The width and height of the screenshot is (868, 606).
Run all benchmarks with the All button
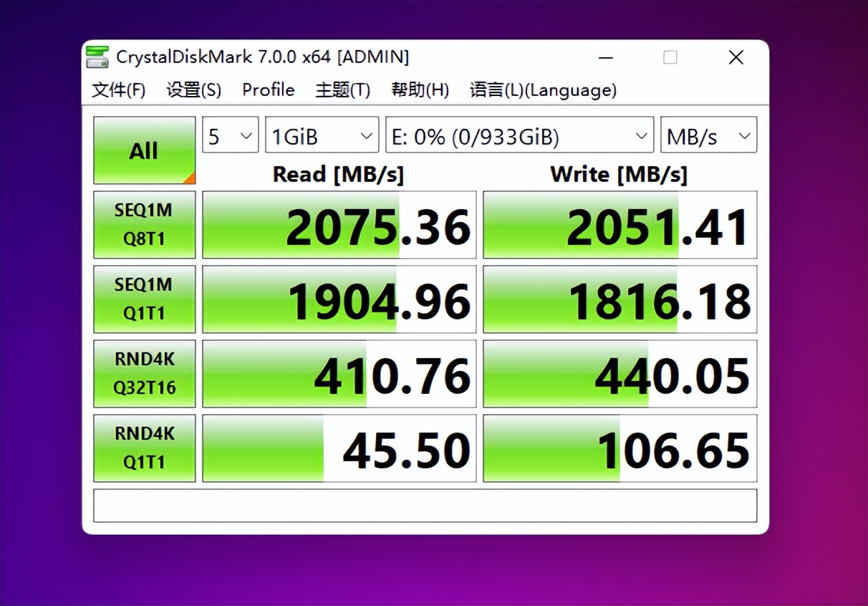click(144, 150)
